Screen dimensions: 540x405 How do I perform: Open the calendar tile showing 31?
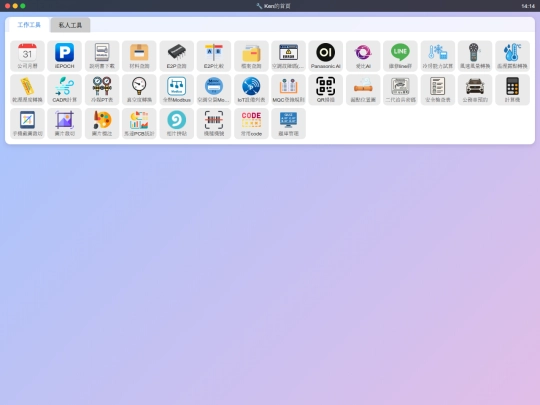[27, 56]
